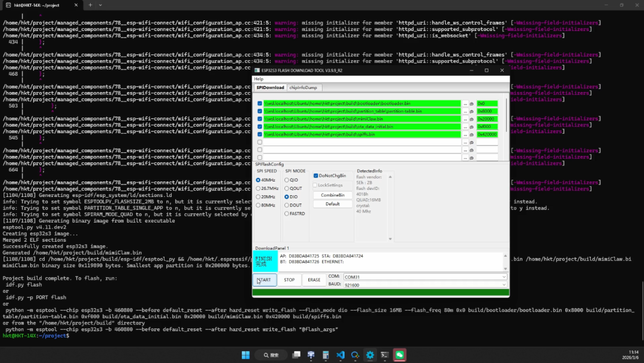Uncheck the ota_data_initial.bin file checkbox

click(259, 127)
